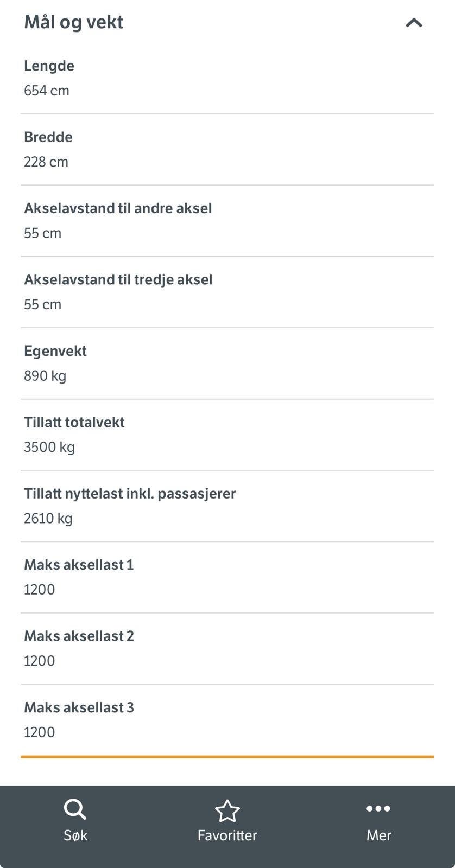Open the Mer three-dots icon
455x868 pixels.
[x=378, y=809]
